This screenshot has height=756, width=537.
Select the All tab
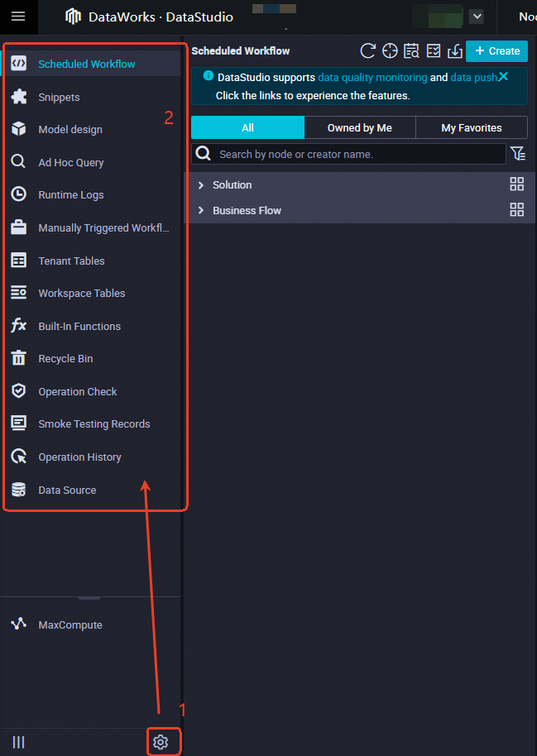247,127
